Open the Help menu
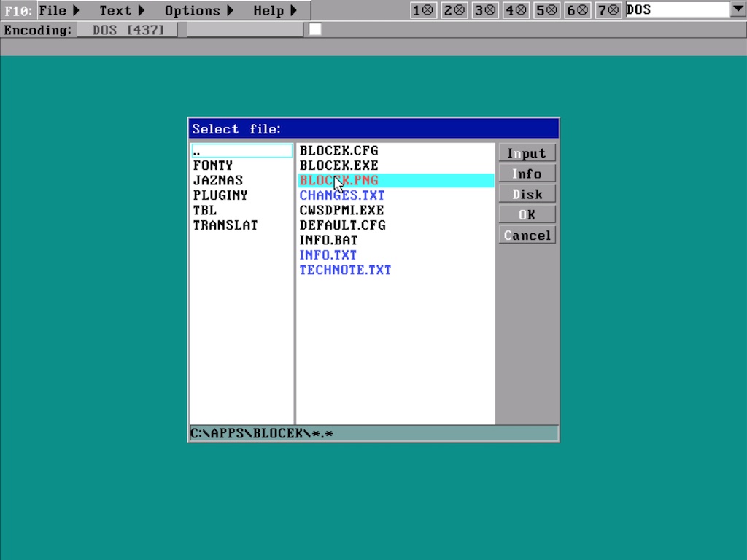Viewport: 747px width, 560px height. point(275,10)
